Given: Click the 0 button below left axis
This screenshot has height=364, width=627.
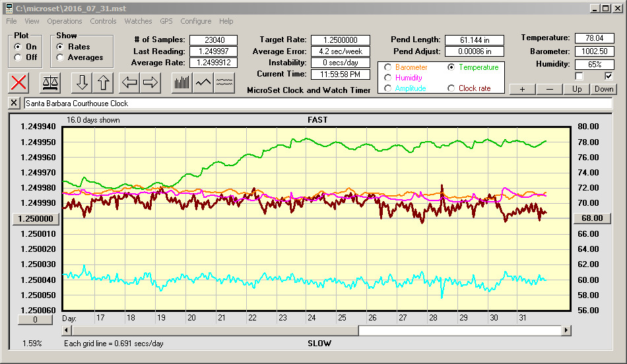Looking at the screenshot, I should click(35, 320).
